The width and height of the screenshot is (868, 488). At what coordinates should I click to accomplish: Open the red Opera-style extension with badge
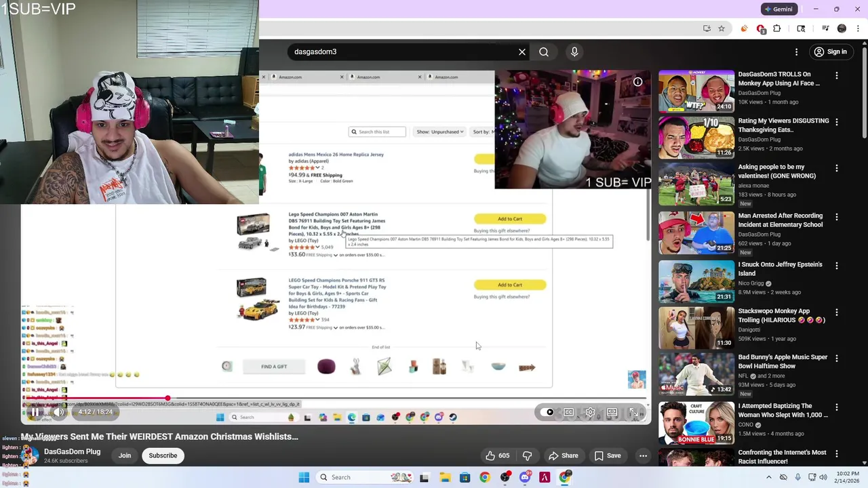pos(761,28)
